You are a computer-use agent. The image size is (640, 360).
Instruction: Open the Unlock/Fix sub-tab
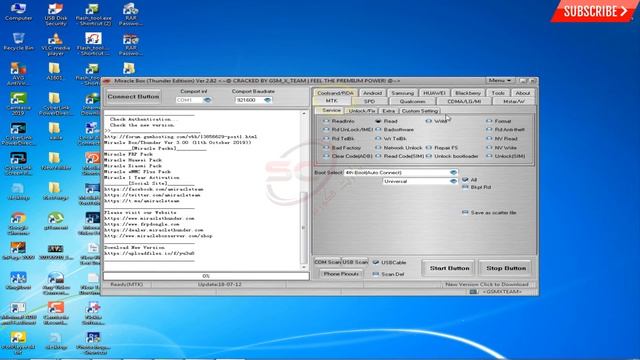tap(362, 111)
